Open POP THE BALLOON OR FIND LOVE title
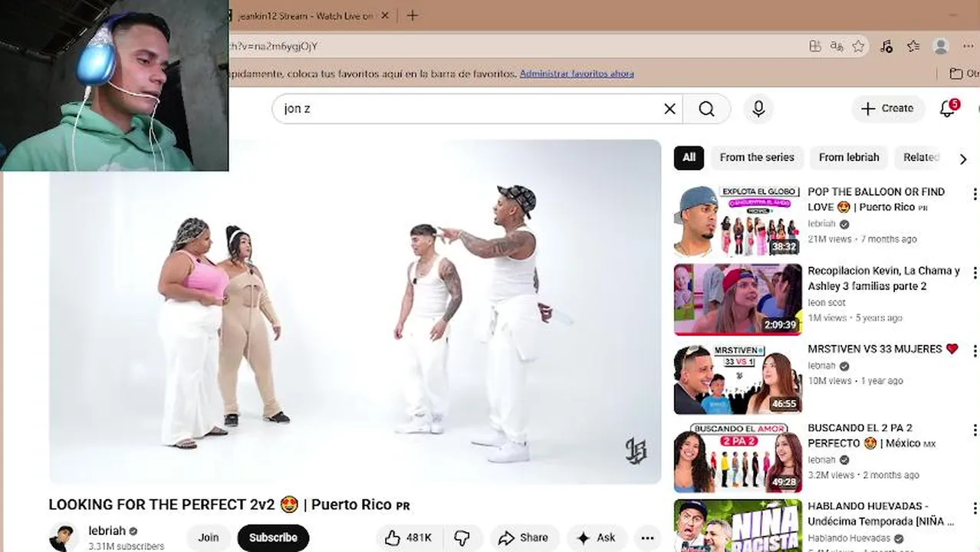Screen dimensions: 980x552 coord(876,199)
